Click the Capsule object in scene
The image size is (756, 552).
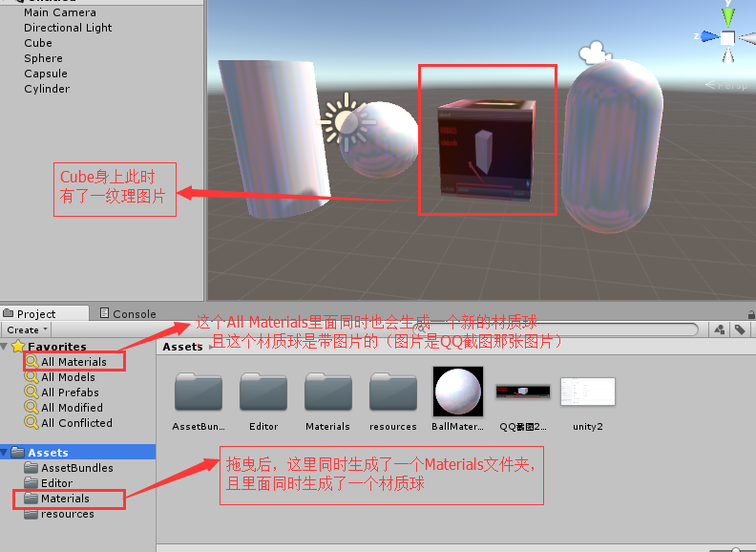coord(612,145)
